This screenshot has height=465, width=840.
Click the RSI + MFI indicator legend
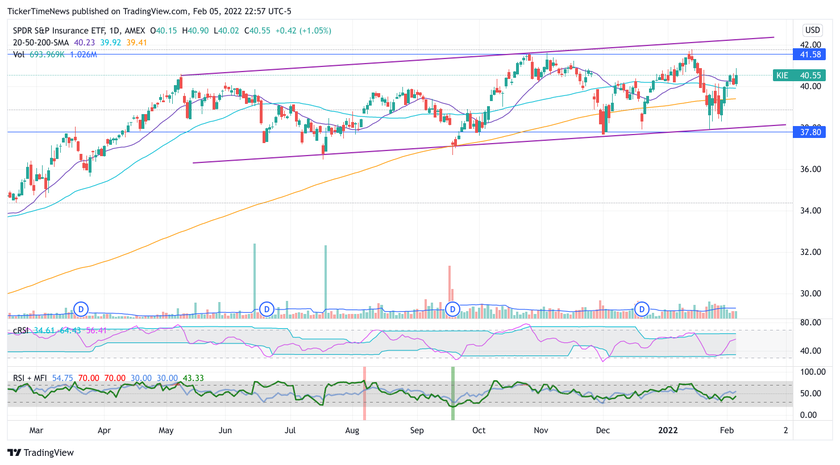point(30,378)
